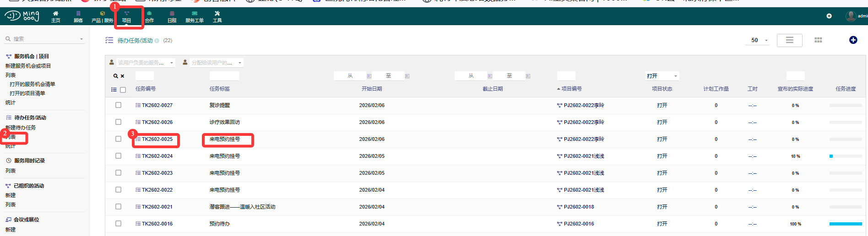Click the progress bar of TK2602-0016
The height and width of the screenshot is (236, 868).
845,224
